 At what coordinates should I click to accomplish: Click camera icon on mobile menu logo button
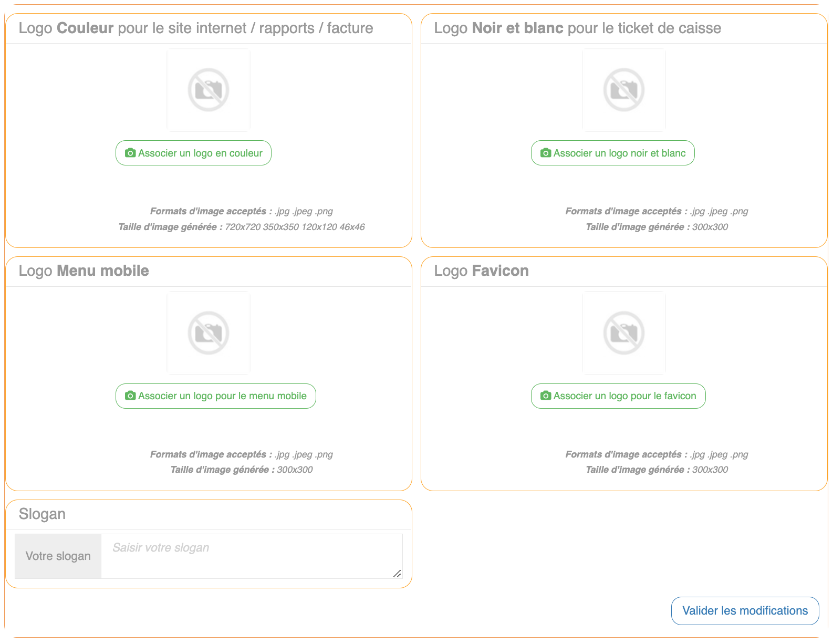tap(130, 396)
